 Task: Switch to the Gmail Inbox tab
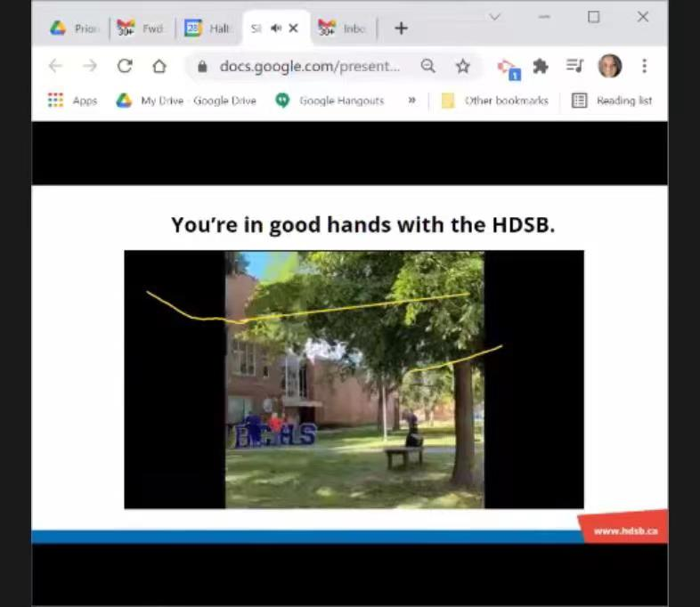[x=343, y=28]
